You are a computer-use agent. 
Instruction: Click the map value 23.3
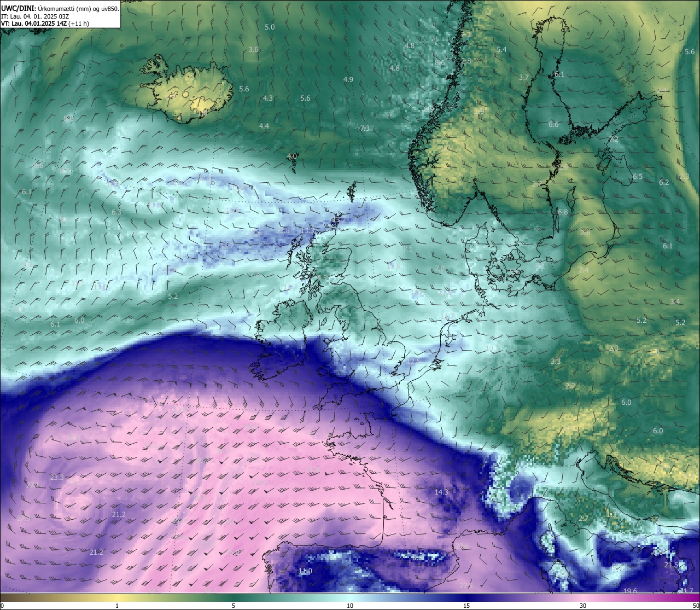[x=57, y=478]
